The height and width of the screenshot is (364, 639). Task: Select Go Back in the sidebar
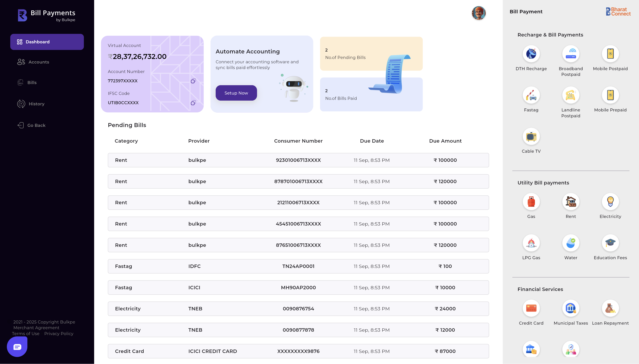[x=32, y=125]
